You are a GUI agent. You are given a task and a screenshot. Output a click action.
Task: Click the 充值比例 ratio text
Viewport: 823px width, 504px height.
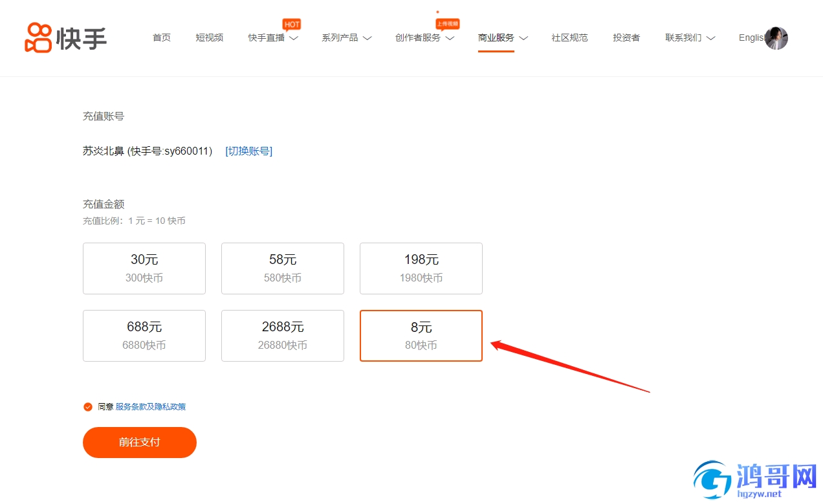pyautogui.click(x=134, y=221)
